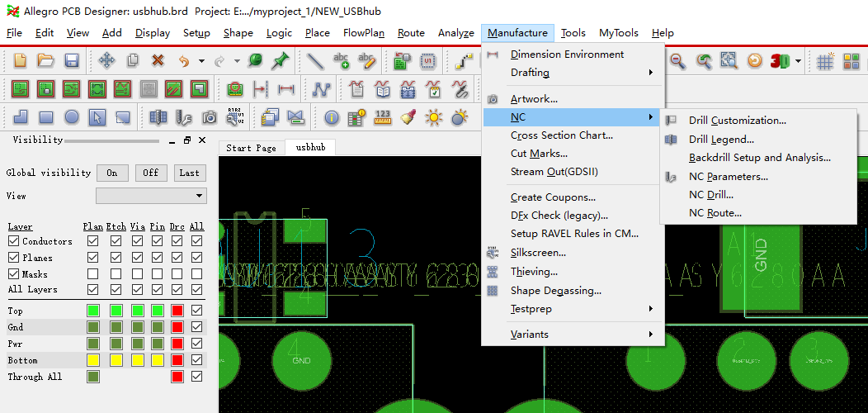Toggle the Through All row checkbox
Viewport: 868px width, 413px height.
196,377
